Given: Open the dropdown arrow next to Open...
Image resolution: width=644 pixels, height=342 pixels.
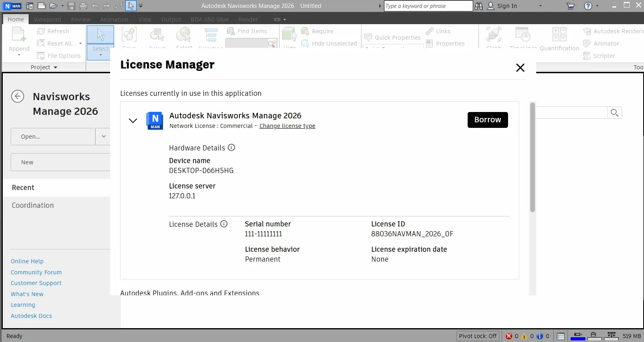Looking at the screenshot, I should coord(103,137).
